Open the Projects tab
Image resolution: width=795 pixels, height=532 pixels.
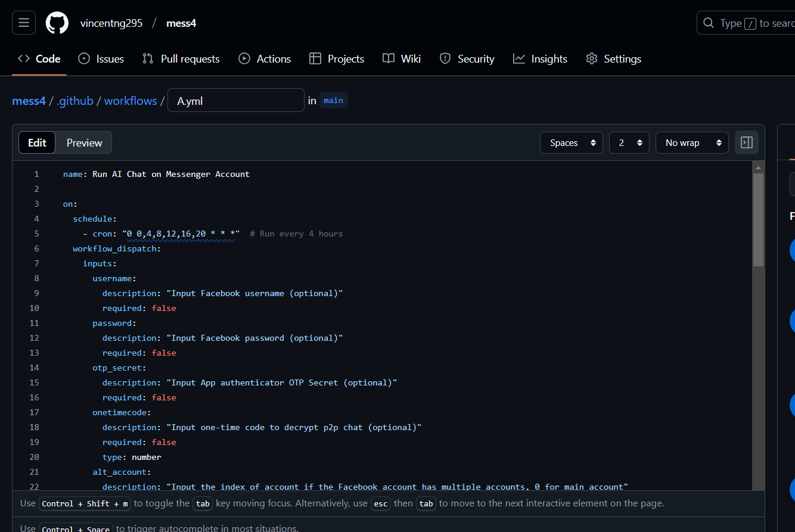click(x=337, y=58)
